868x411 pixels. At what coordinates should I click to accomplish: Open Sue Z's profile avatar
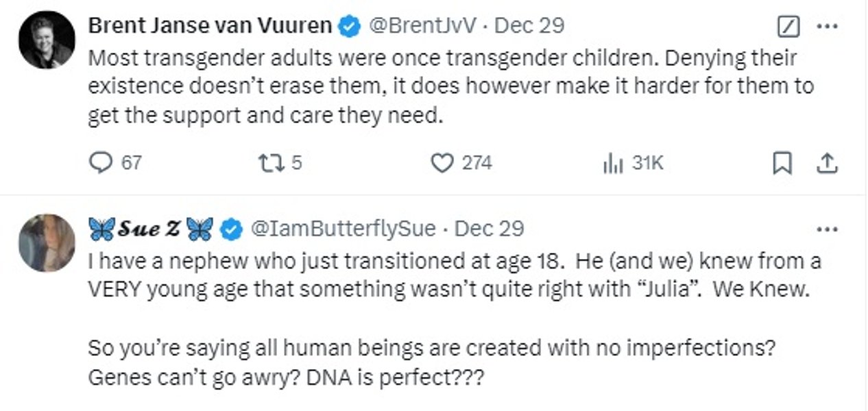pyautogui.click(x=47, y=242)
